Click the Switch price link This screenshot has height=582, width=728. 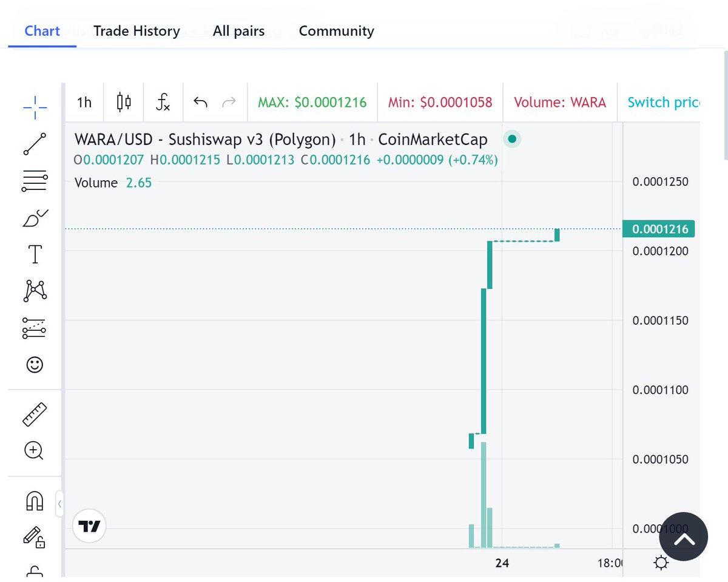[x=663, y=103]
